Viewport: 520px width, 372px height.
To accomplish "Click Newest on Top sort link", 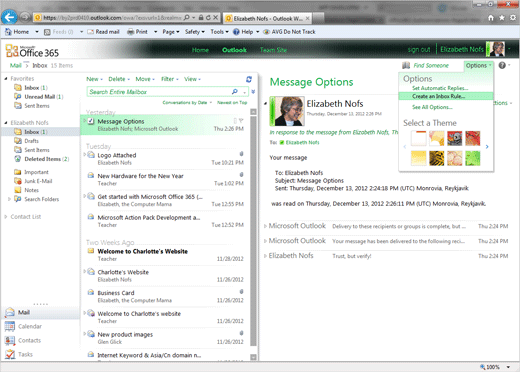I will pos(232,102).
